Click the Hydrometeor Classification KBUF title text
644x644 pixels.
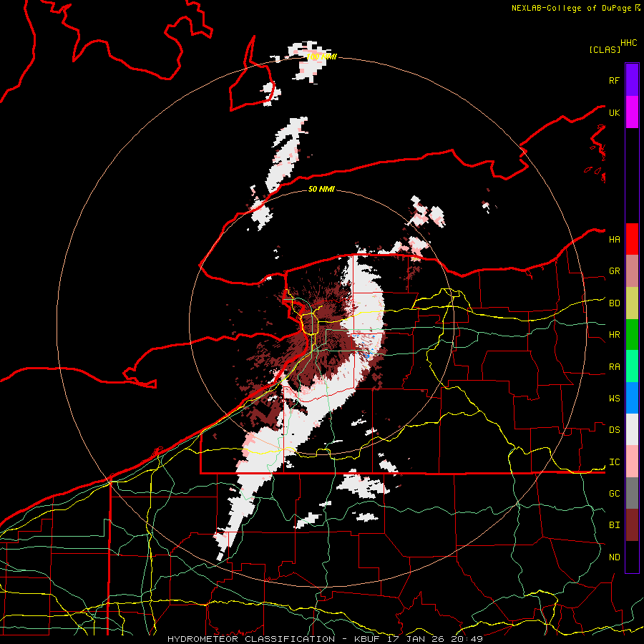click(325, 639)
